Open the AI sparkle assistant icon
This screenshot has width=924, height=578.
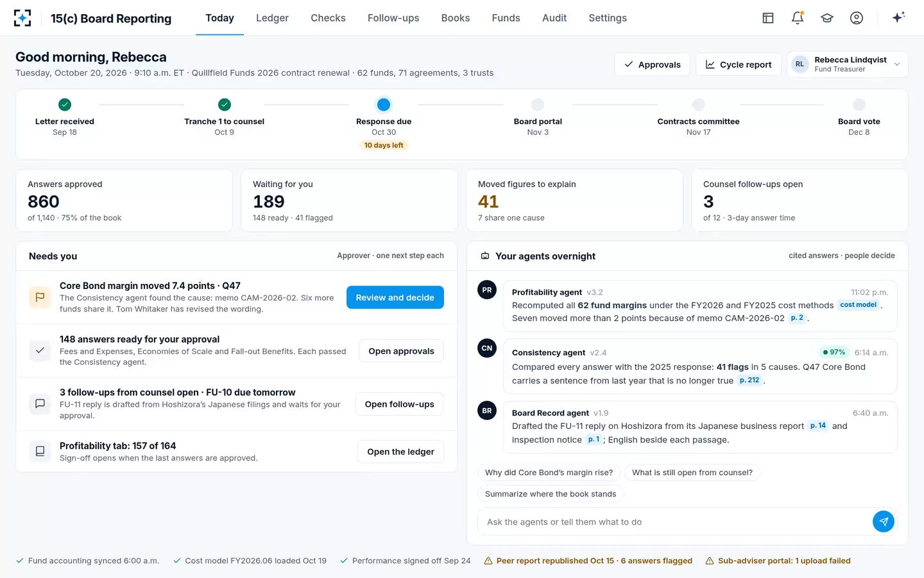click(x=898, y=17)
